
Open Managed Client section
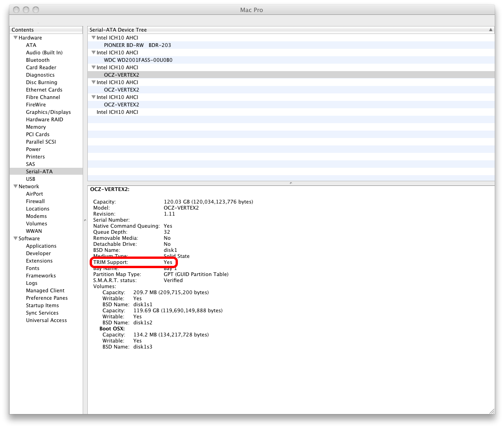46,290
